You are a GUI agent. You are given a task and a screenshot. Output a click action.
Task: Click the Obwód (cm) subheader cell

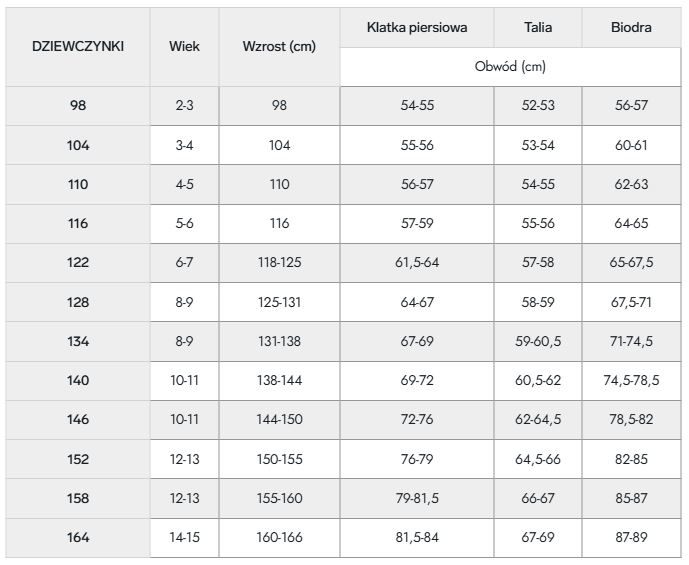(x=510, y=67)
